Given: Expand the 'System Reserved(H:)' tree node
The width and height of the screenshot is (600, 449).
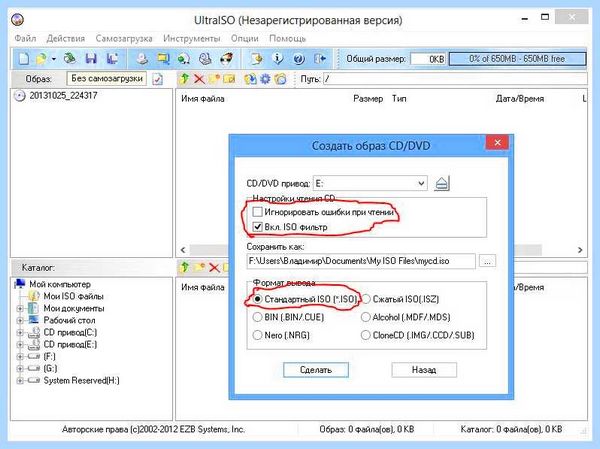Looking at the screenshot, I should pyautogui.click(x=20, y=381).
